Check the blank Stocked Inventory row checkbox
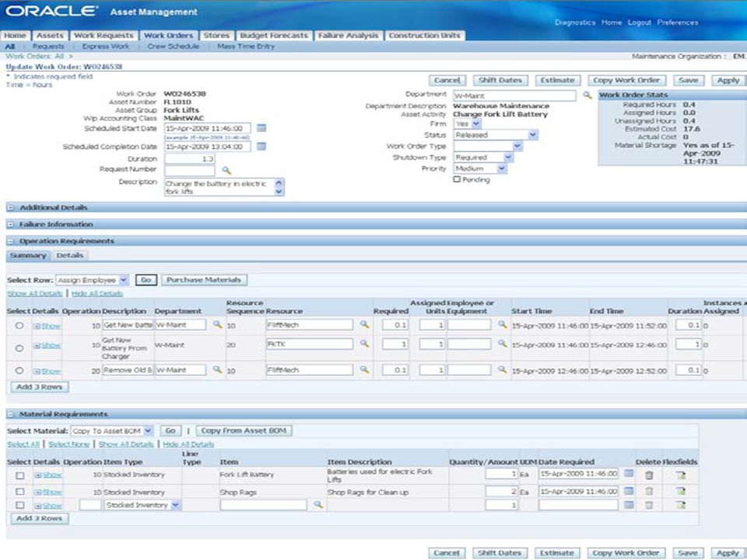The height and width of the screenshot is (560, 747). pyautogui.click(x=19, y=506)
